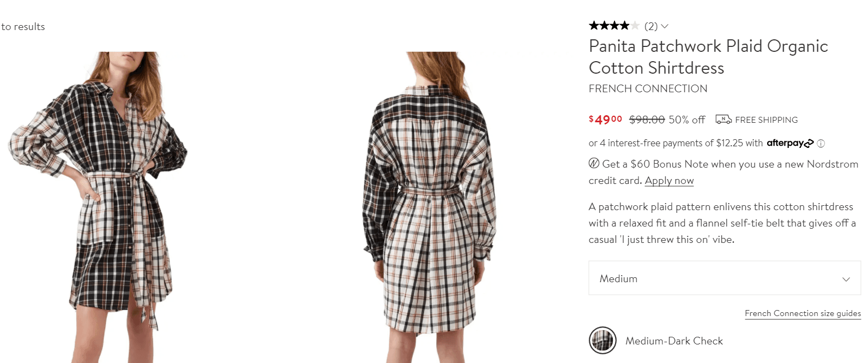Click the Nordstrom N circle icon

point(594,163)
